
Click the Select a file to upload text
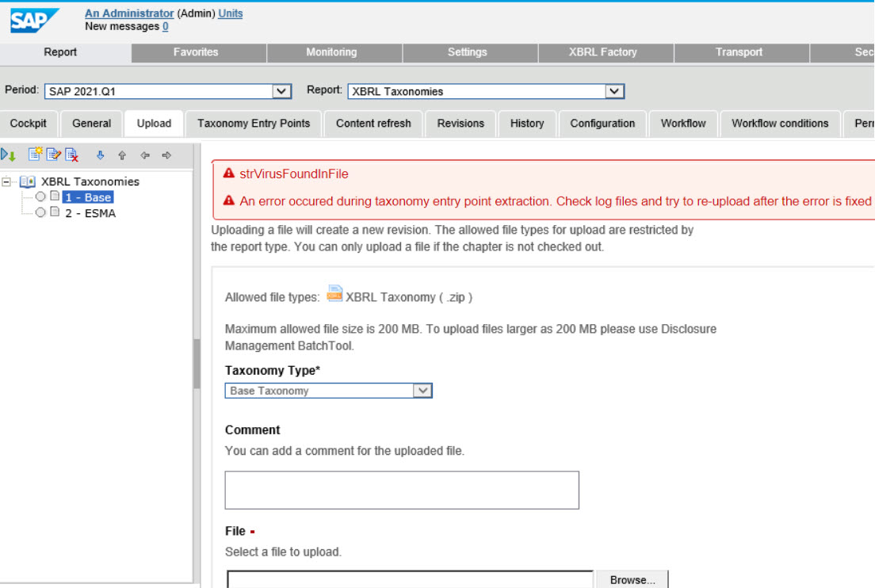pyautogui.click(x=283, y=552)
